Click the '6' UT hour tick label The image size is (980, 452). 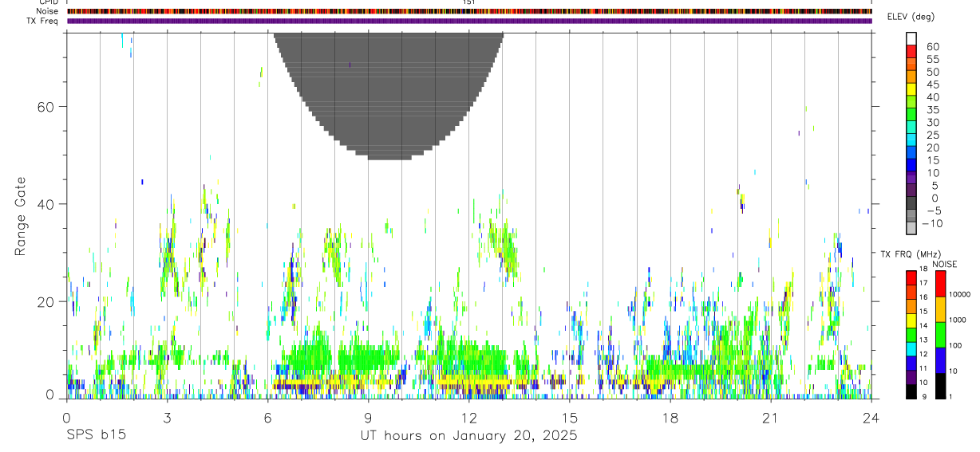[x=267, y=417]
